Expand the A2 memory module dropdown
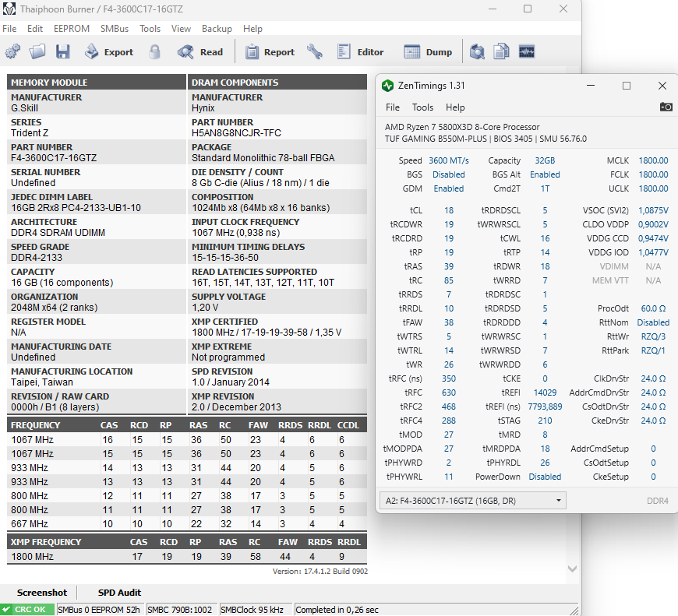Viewport: 678px width, 616px height. point(472,501)
